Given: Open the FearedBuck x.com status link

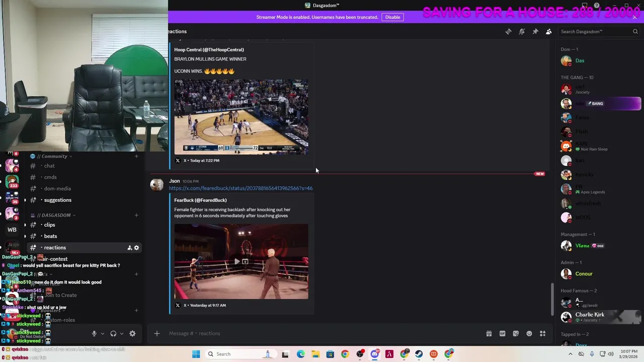Looking at the screenshot, I should 240,188.
